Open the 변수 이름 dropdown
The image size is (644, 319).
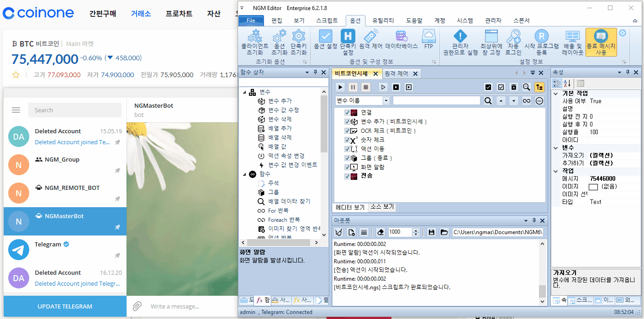pyautogui.click(x=386, y=100)
